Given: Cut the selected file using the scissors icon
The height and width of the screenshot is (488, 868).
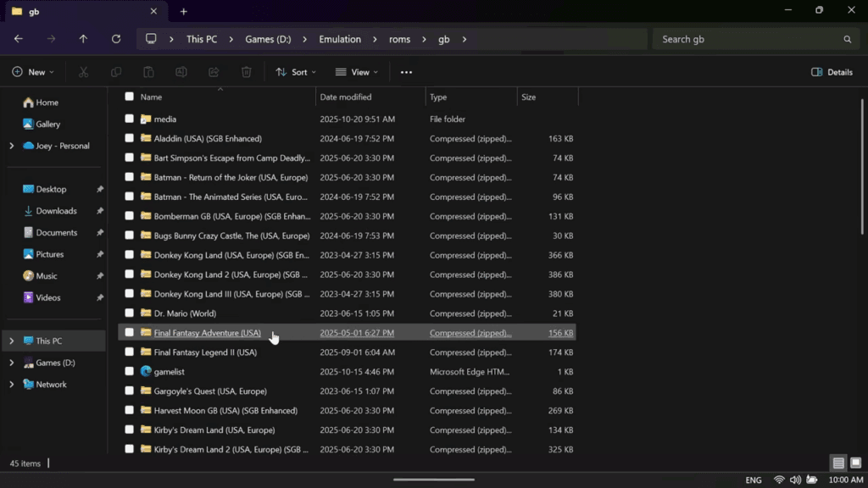Looking at the screenshot, I should (83, 72).
